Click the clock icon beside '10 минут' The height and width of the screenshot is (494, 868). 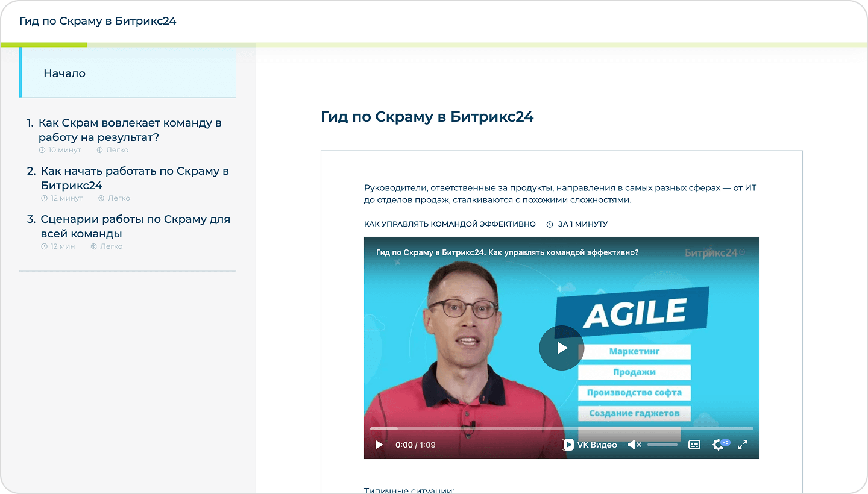point(42,150)
